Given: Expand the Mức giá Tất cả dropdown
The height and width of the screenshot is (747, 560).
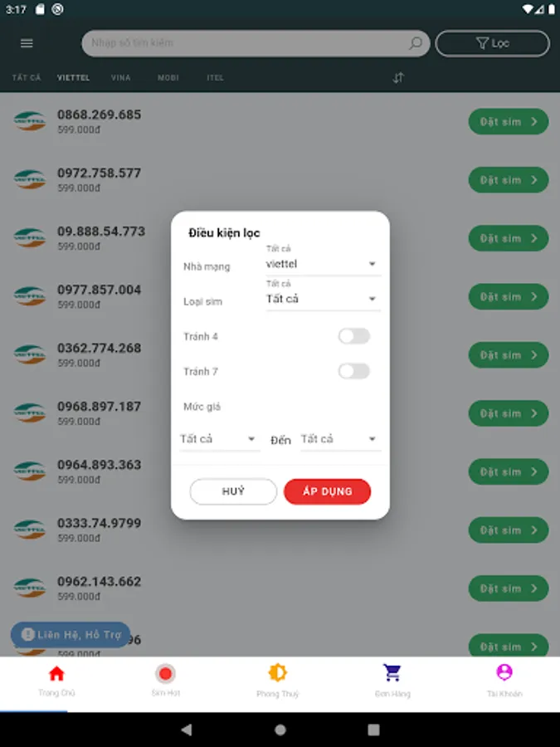Looking at the screenshot, I should coord(217,438).
